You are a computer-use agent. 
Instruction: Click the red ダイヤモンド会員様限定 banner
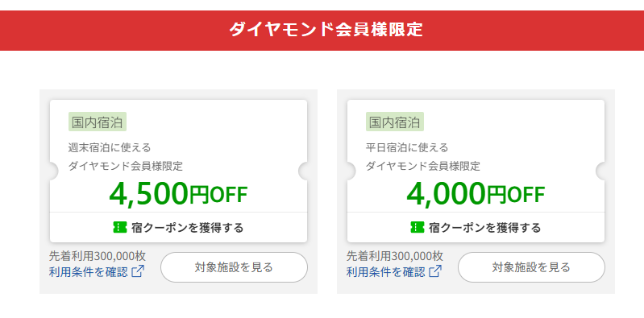point(322,31)
